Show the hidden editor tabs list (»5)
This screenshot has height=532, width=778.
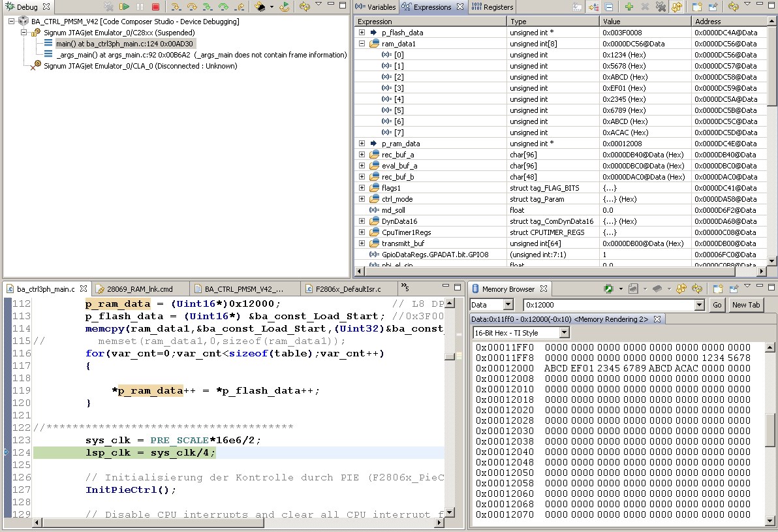coord(405,287)
